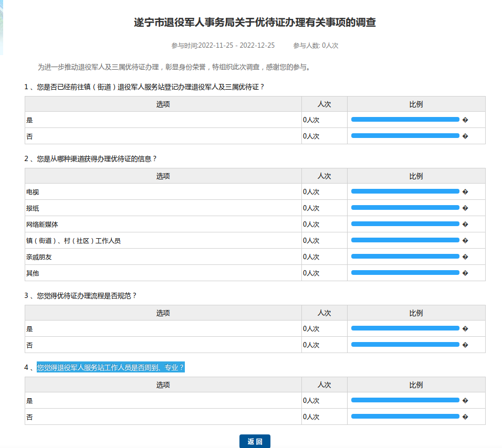Click the survey introduction paragraph
Screen dimensions: 502x448
tap(174, 67)
